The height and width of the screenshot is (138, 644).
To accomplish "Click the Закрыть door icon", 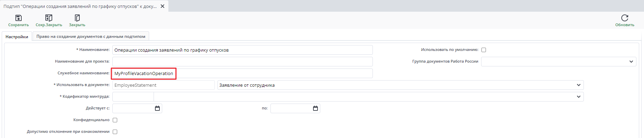I will coord(77,18).
